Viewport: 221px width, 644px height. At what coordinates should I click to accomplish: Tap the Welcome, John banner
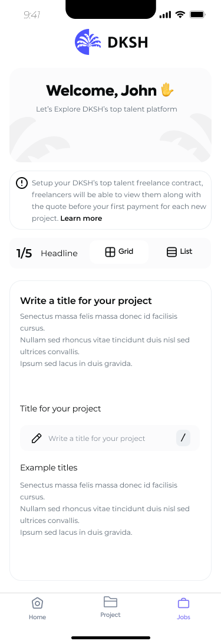110,116
